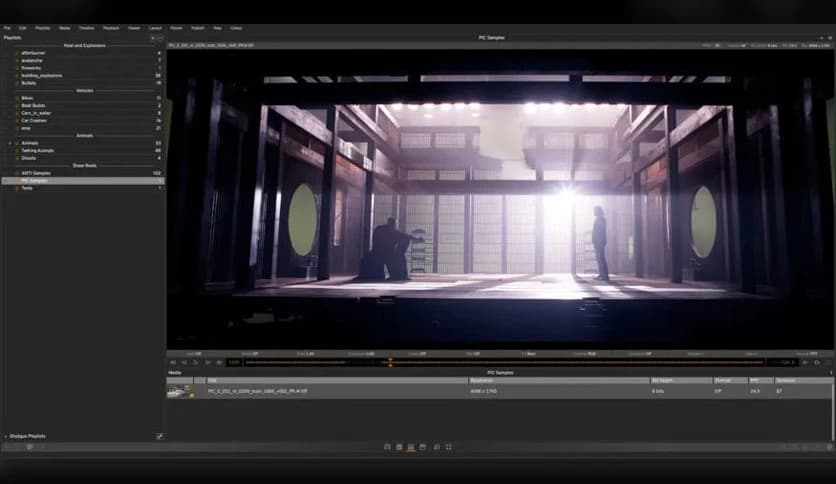The height and width of the screenshot is (484, 836).
Task: Click the 24.0 FPS value cell
Action: click(x=755, y=391)
